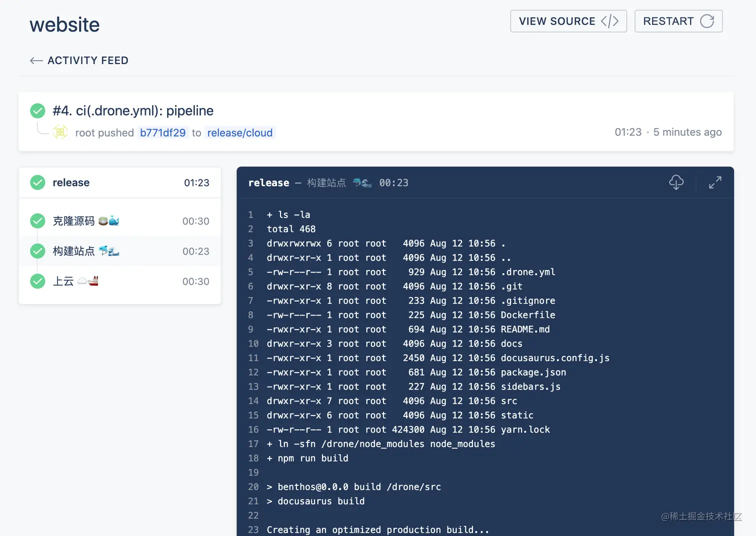
Task: Click the 00:23 duration in log header
Action: (393, 183)
